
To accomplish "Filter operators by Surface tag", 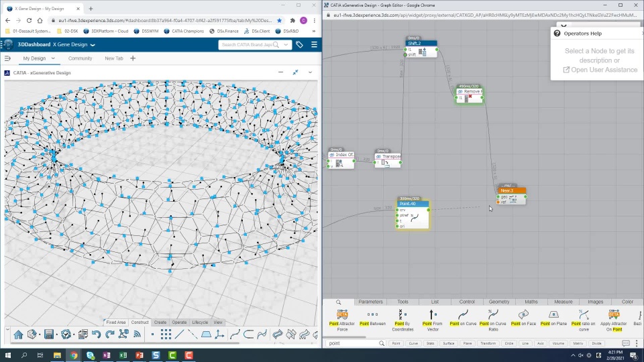I will tap(449, 343).
